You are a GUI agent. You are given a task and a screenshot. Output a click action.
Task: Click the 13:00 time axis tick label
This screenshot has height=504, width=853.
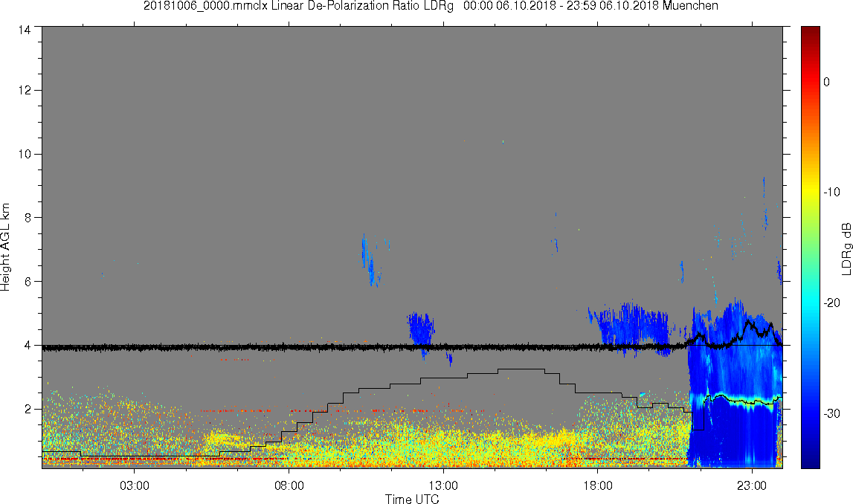[x=442, y=485]
